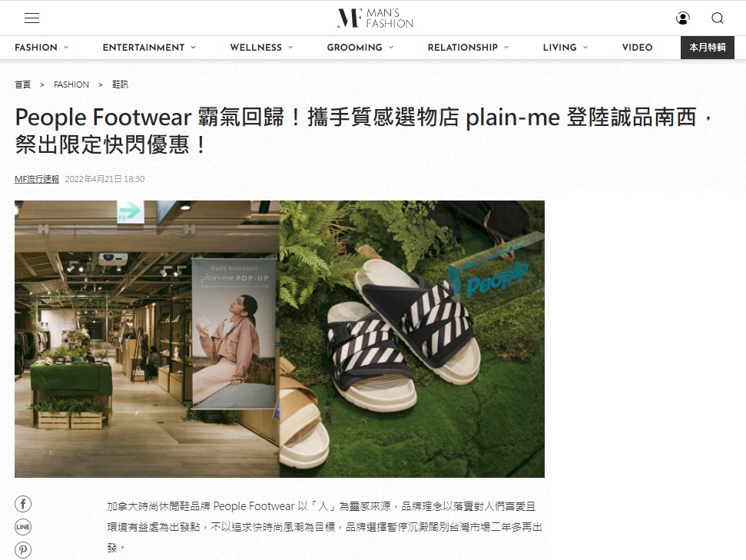Screen dimensions: 746x560
Task: Go to 首頁 breadcrumb link
Action: pos(23,84)
